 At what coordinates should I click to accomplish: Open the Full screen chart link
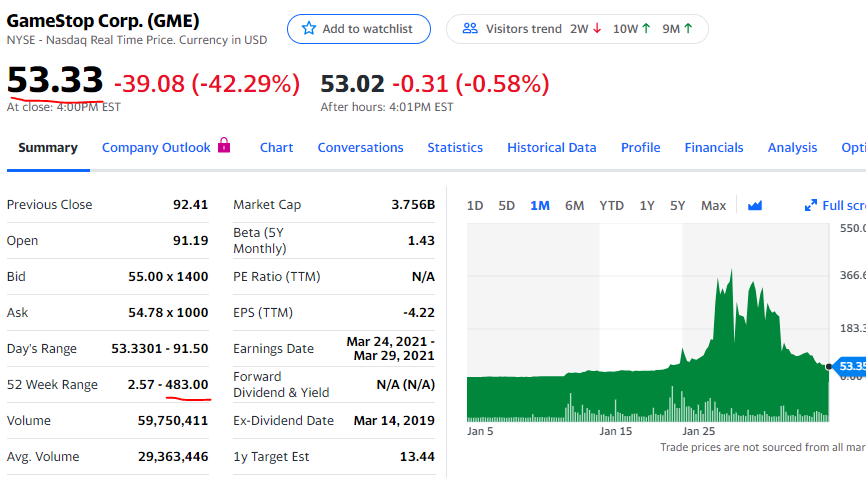coord(835,206)
